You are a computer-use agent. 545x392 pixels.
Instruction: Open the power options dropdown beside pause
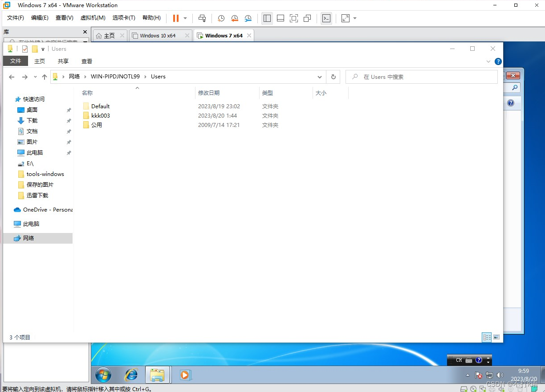tap(185, 18)
